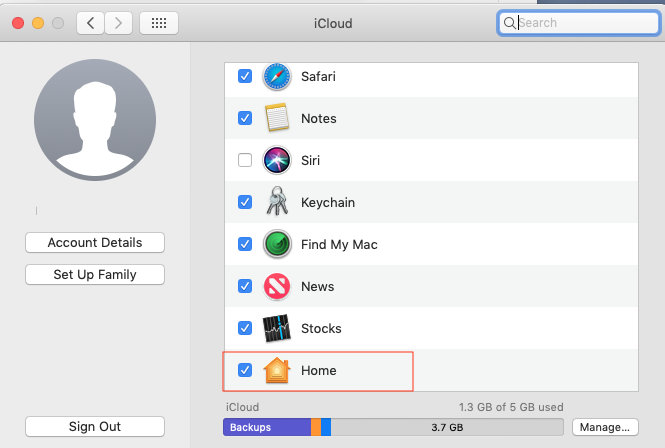Click the orange Home house icon

pyautogui.click(x=277, y=370)
